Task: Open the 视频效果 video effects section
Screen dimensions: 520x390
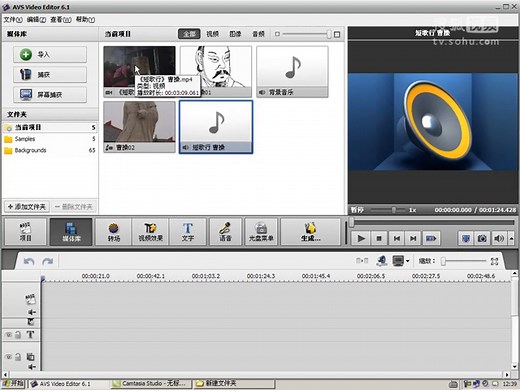Action: (x=151, y=232)
